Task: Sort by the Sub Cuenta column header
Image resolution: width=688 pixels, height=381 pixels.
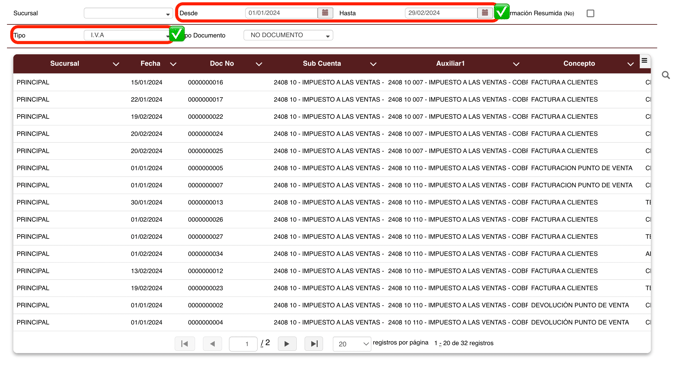Action: (322, 64)
